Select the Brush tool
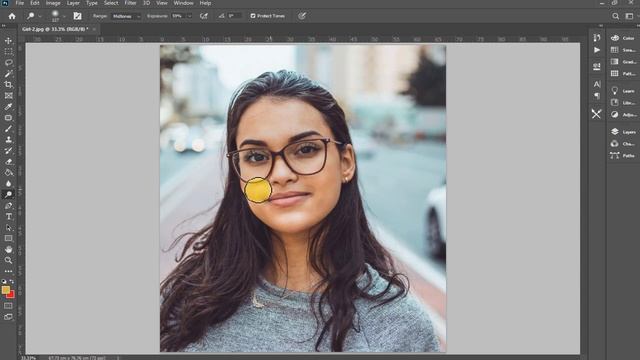Viewport: 640px width, 360px height. point(8,129)
